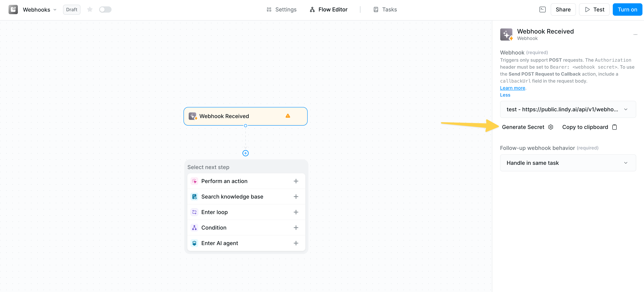Click the Tasks list icon
This screenshot has width=644, height=292.
coord(376,10)
